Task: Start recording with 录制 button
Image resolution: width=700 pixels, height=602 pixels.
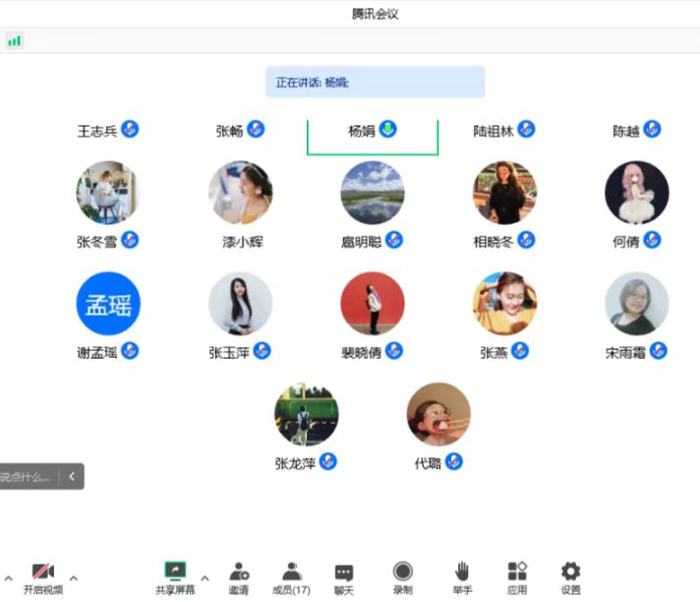Action: [402, 572]
